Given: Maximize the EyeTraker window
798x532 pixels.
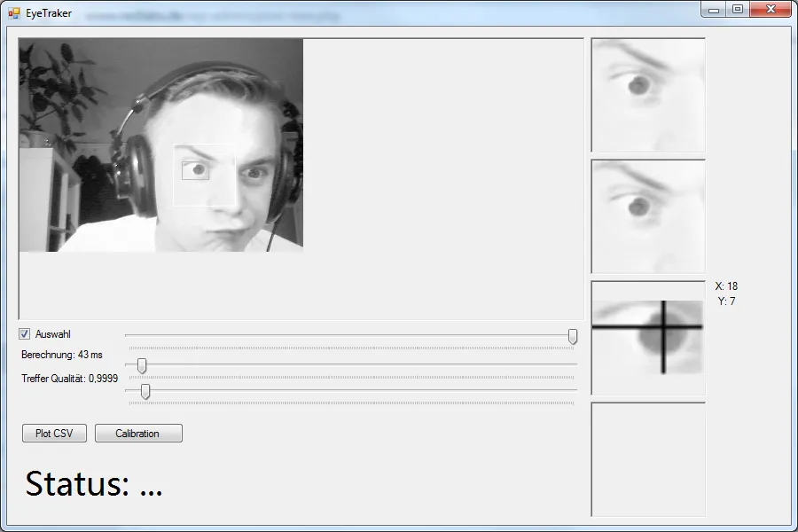Looking at the screenshot, I should (737, 9).
